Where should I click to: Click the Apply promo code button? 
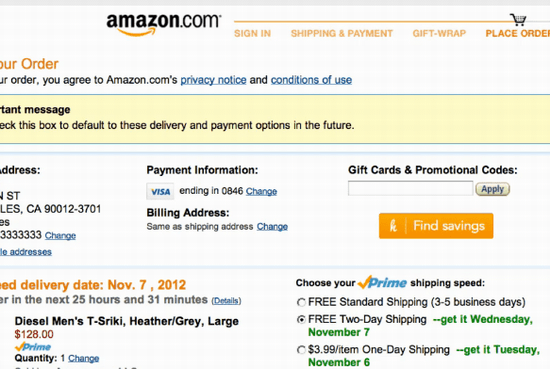pyautogui.click(x=492, y=189)
